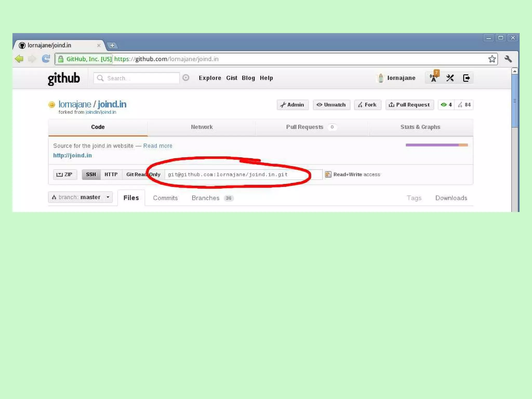
Task: Switch to the Commits subtab
Action: [165, 198]
